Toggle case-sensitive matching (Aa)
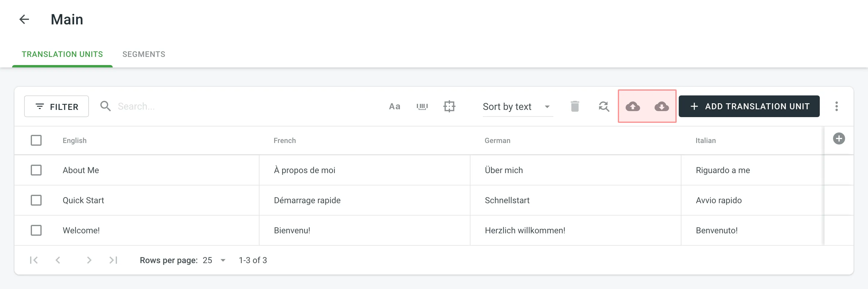868x289 pixels. [x=395, y=107]
